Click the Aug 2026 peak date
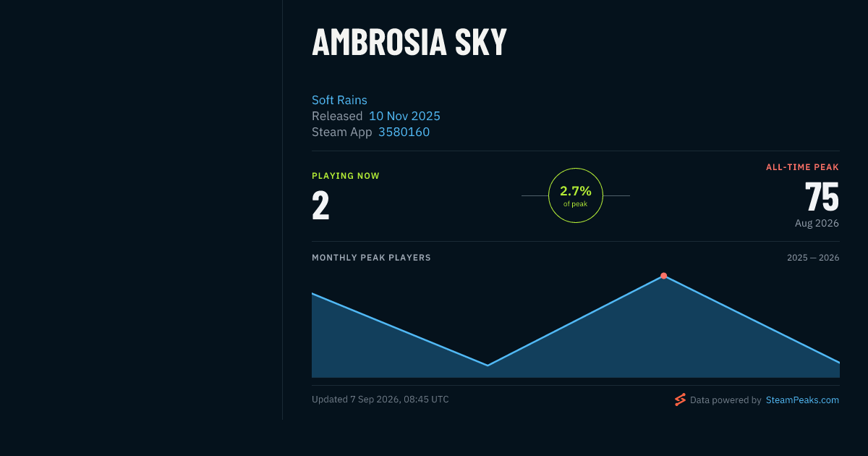868x456 pixels. (817, 223)
